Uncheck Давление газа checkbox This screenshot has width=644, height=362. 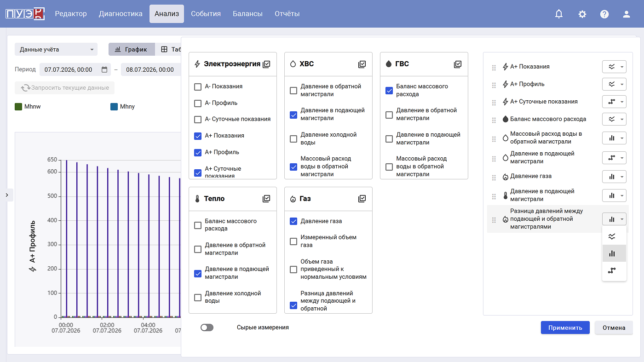(x=293, y=221)
